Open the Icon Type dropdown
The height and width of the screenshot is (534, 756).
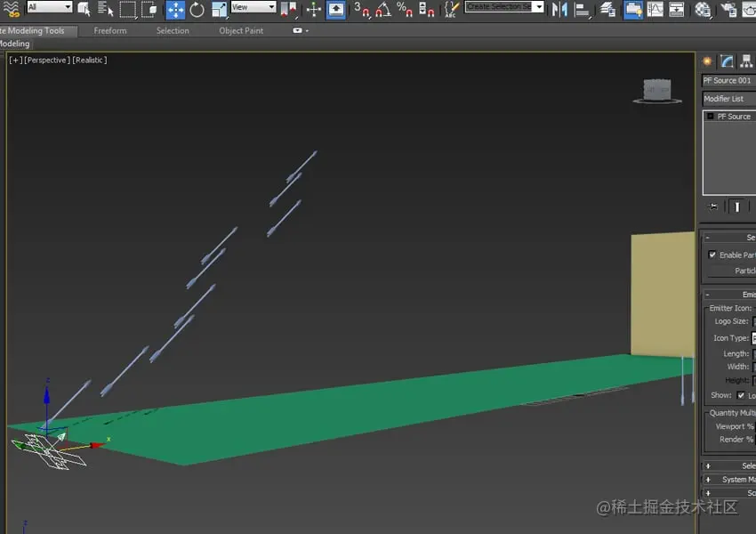coord(754,338)
